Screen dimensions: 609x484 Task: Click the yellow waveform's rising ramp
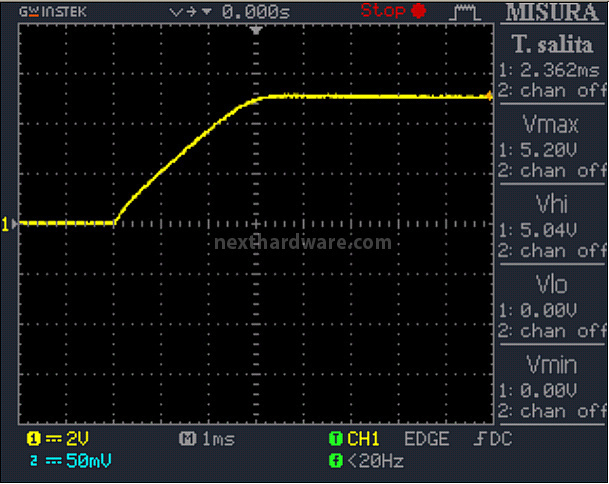click(x=186, y=150)
